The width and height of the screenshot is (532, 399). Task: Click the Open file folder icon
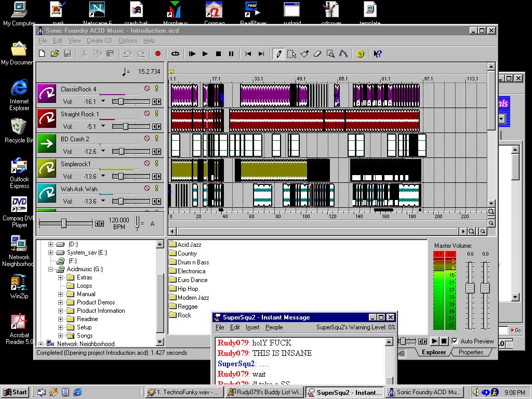pos(55,54)
